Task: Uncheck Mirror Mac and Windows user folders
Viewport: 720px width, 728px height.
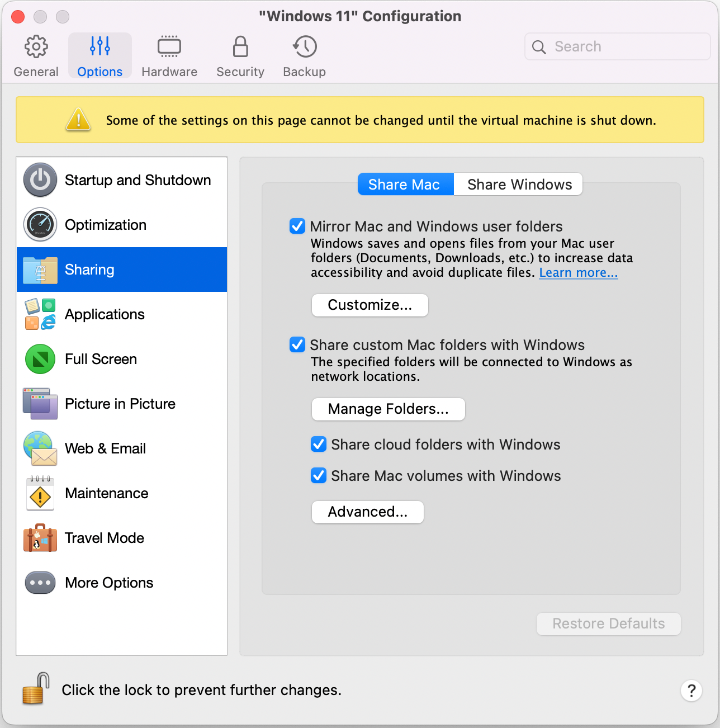Action: click(x=297, y=226)
